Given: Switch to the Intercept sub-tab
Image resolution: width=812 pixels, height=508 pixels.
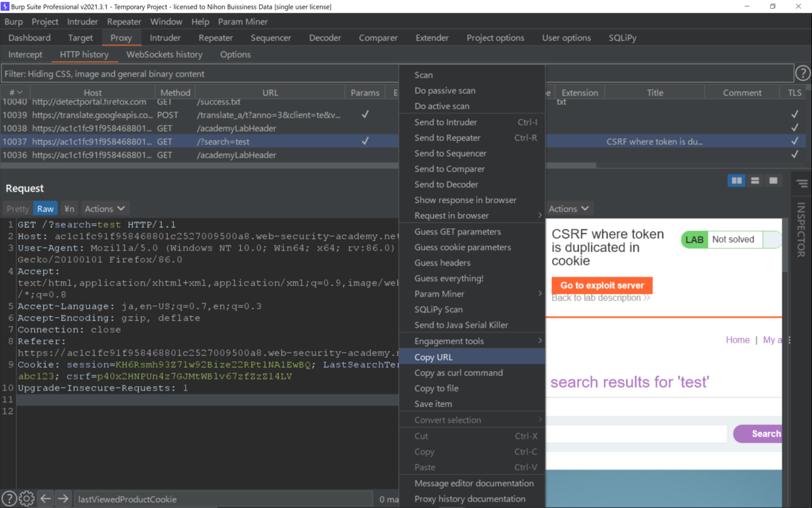Looking at the screenshot, I should point(25,54).
